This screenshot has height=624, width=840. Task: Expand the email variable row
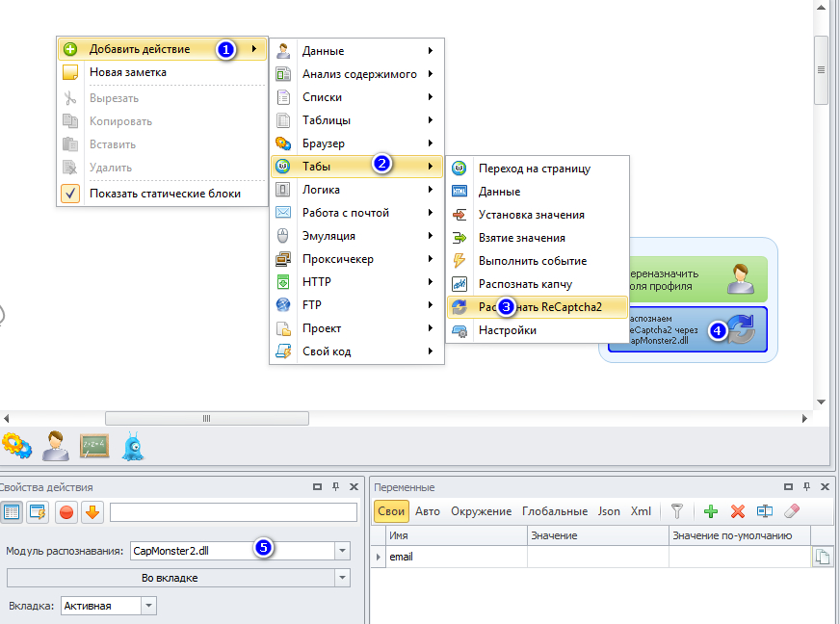tap(379, 557)
